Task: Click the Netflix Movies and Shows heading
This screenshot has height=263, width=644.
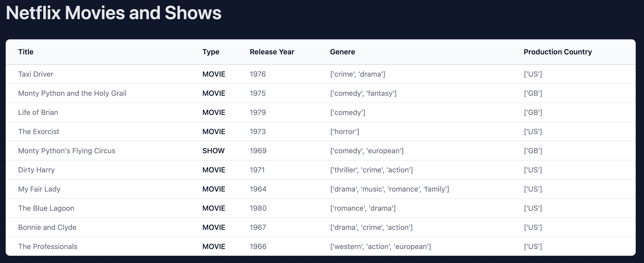Action: [113, 13]
